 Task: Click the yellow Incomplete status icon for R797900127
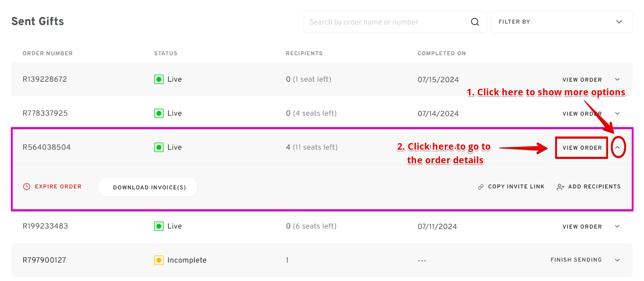pyautogui.click(x=159, y=260)
